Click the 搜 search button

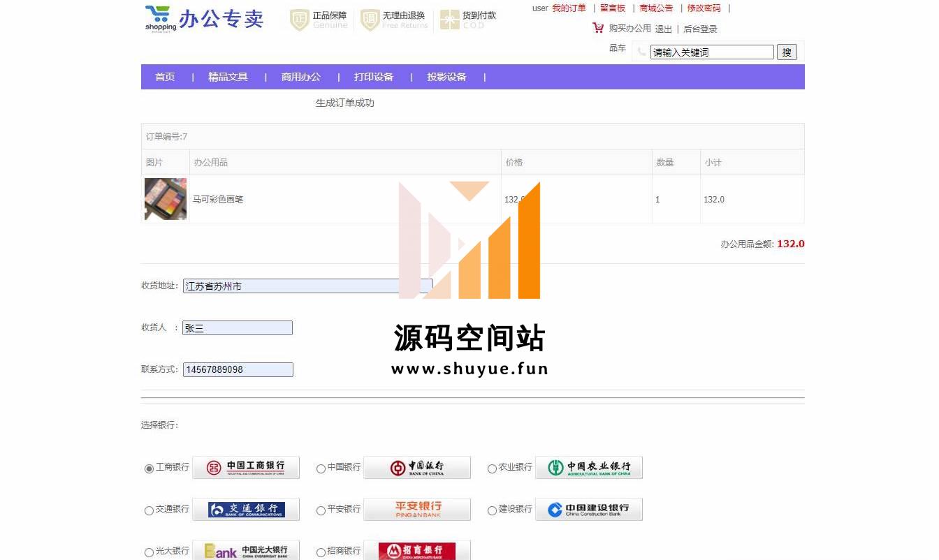click(x=787, y=52)
